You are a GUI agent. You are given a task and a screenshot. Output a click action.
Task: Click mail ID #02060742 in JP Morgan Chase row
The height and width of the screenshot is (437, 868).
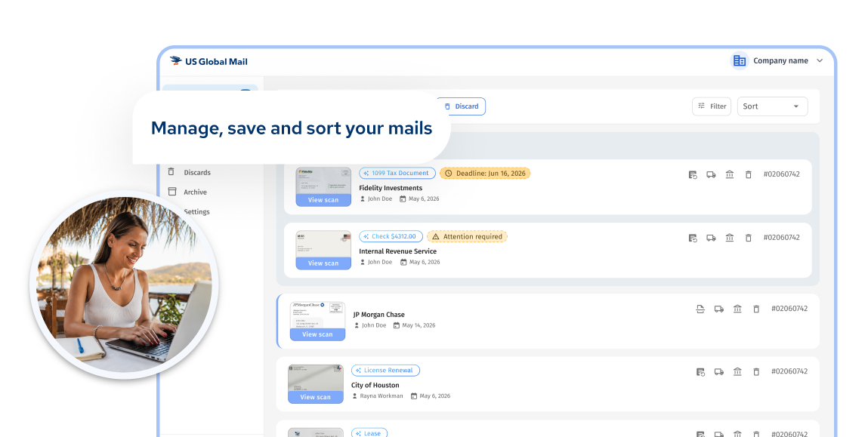coord(789,309)
